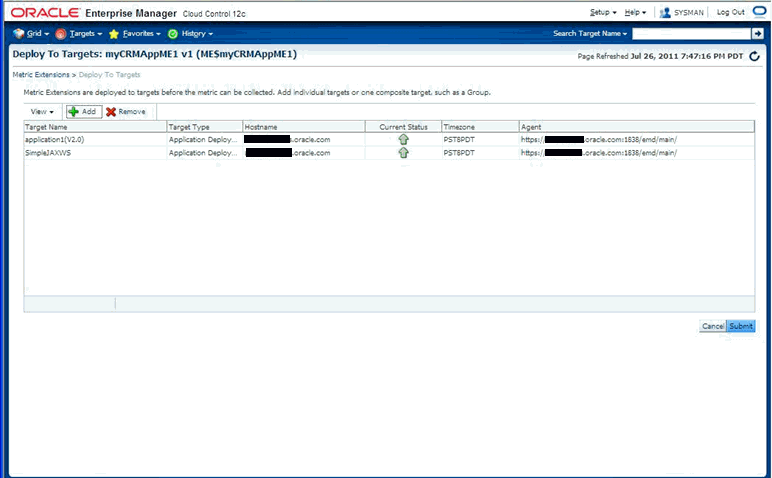Sort by Target Type column header
This screenshot has width=772, height=478.
pyautogui.click(x=204, y=127)
